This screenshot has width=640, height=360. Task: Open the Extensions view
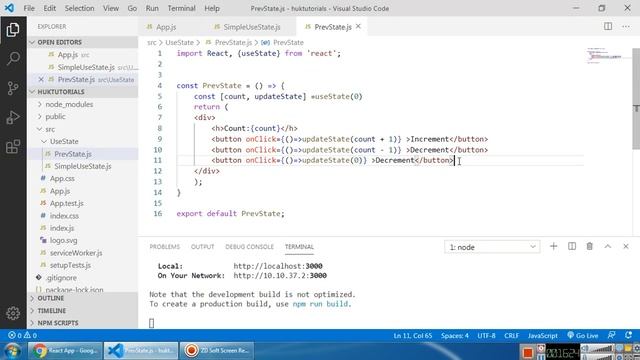(x=13, y=147)
